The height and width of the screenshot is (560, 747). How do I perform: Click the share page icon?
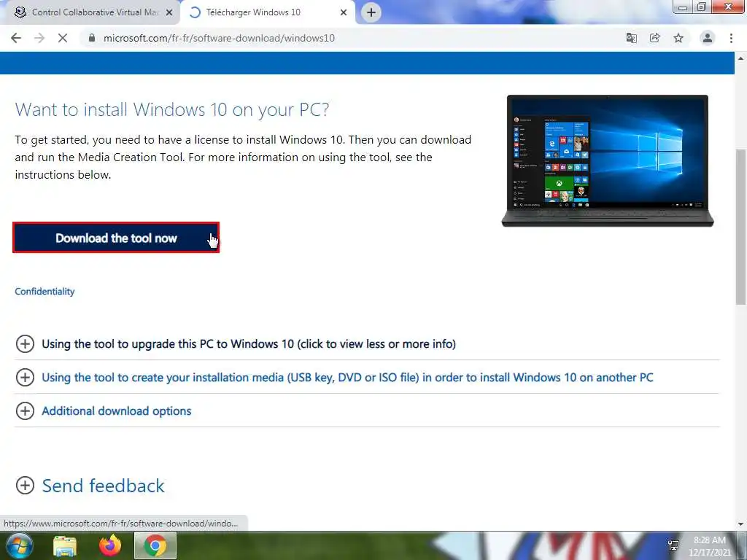tap(655, 38)
